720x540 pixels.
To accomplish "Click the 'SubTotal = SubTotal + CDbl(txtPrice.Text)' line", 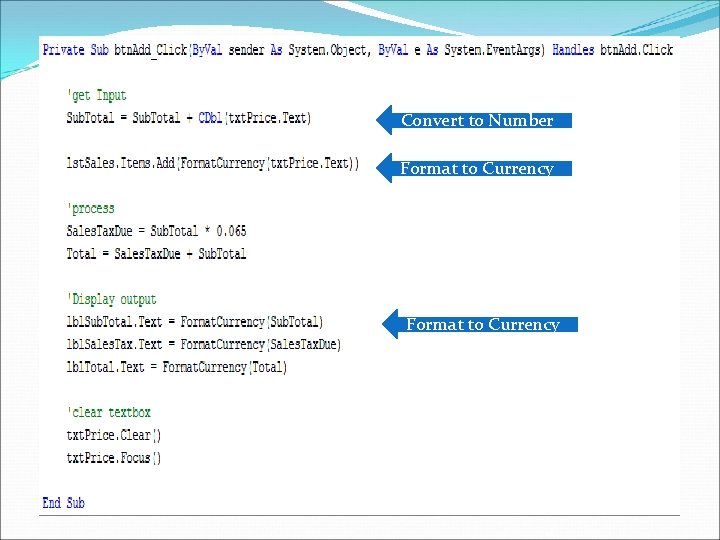I will point(189,118).
